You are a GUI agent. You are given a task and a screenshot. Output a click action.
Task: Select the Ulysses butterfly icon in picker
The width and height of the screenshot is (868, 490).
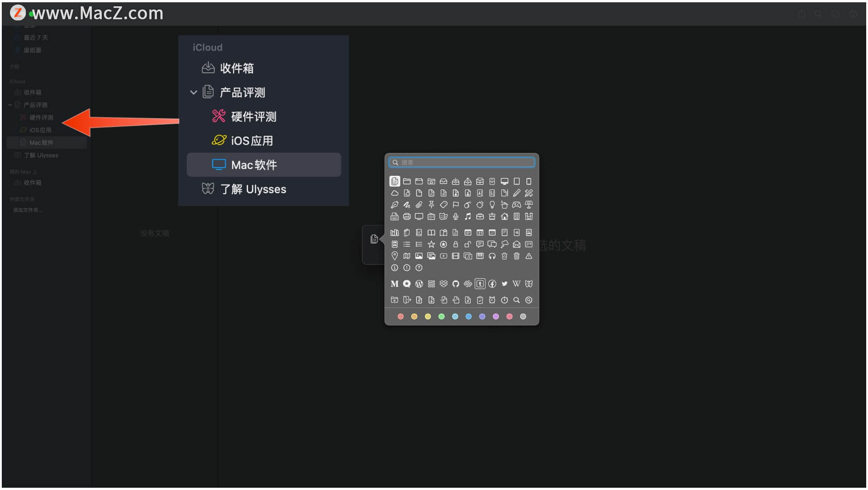[529, 284]
